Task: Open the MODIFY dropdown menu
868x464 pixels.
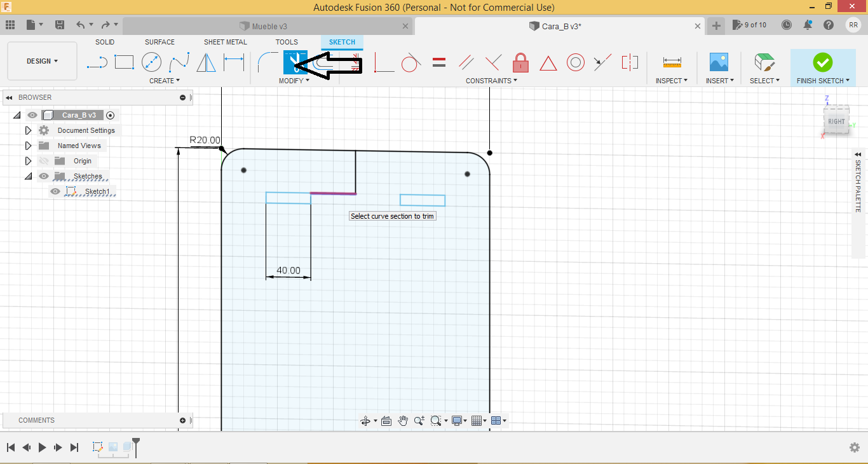Action: (x=294, y=81)
